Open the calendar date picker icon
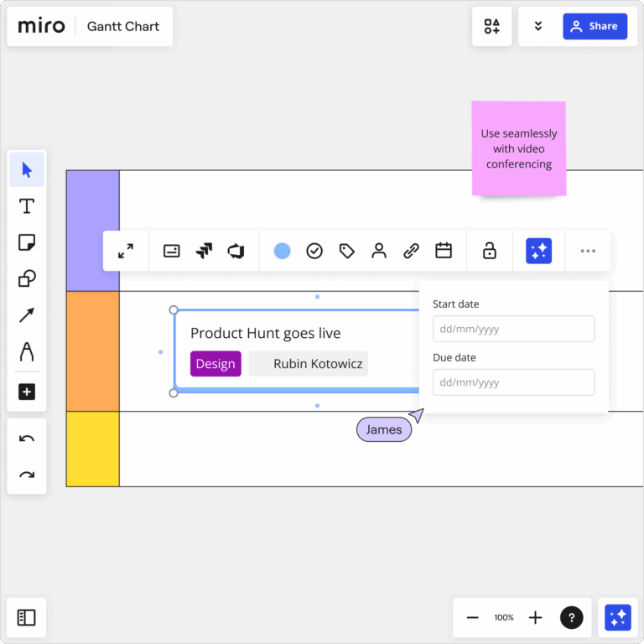This screenshot has width=644, height=644. [x=444, y=251]
